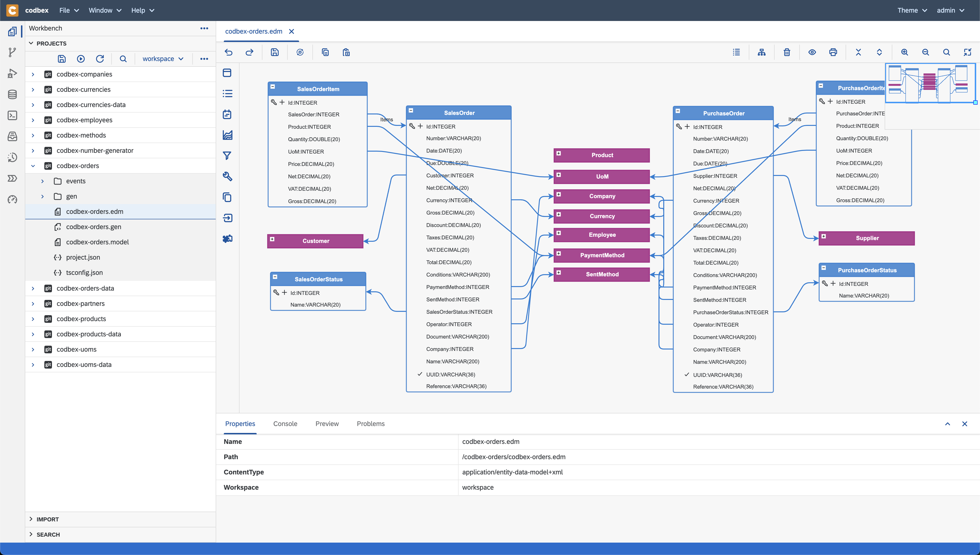Click the list view icon in toolbar

736,52
